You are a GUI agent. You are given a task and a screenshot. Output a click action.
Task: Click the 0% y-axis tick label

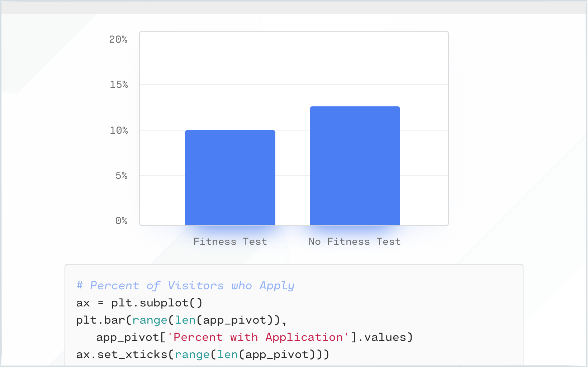coord(122,221)
